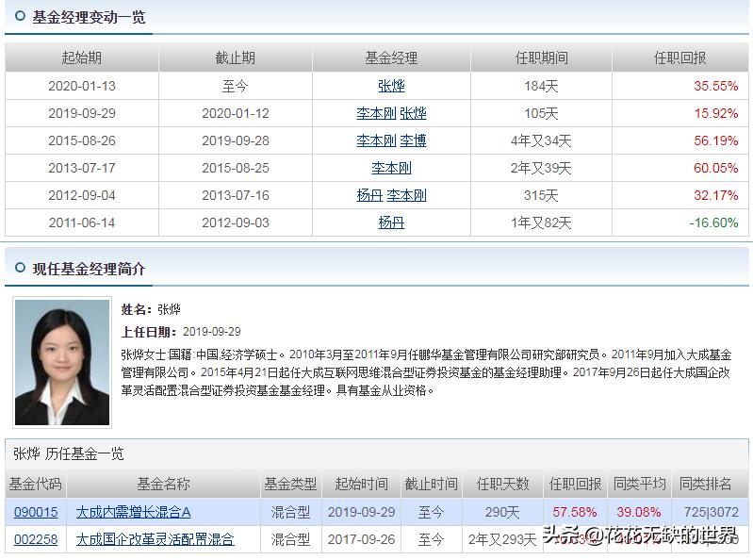Click the 任职期间 column header

pos(541,58)
